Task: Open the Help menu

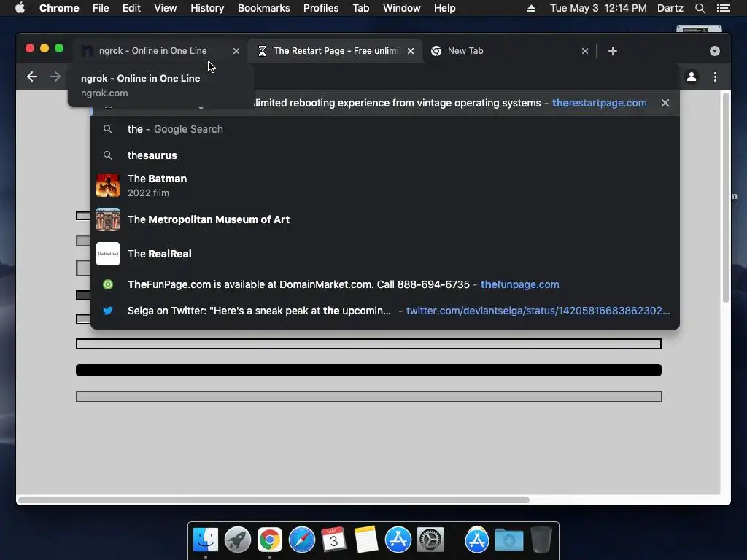Action: (x=444, y=8)
